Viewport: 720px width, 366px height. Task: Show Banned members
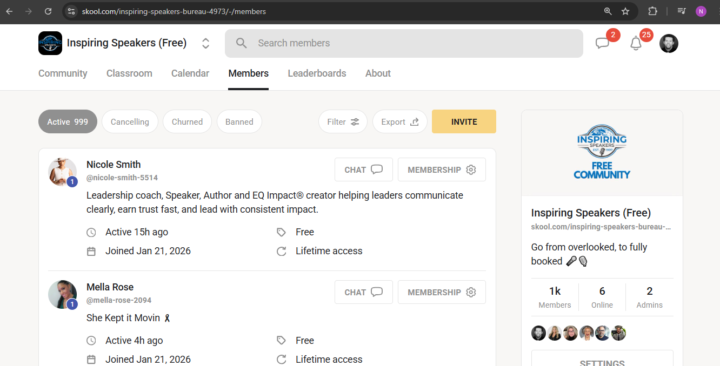point(239,122)
